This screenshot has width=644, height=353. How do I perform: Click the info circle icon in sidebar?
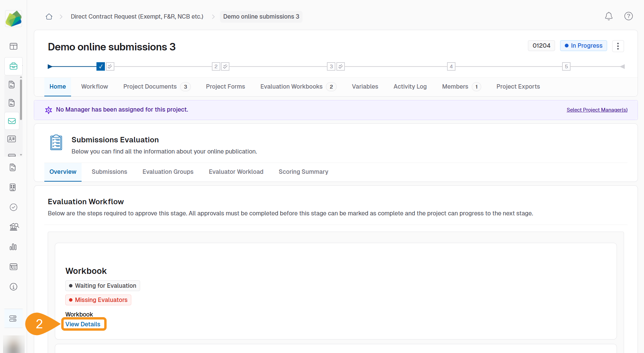point(13,287)
